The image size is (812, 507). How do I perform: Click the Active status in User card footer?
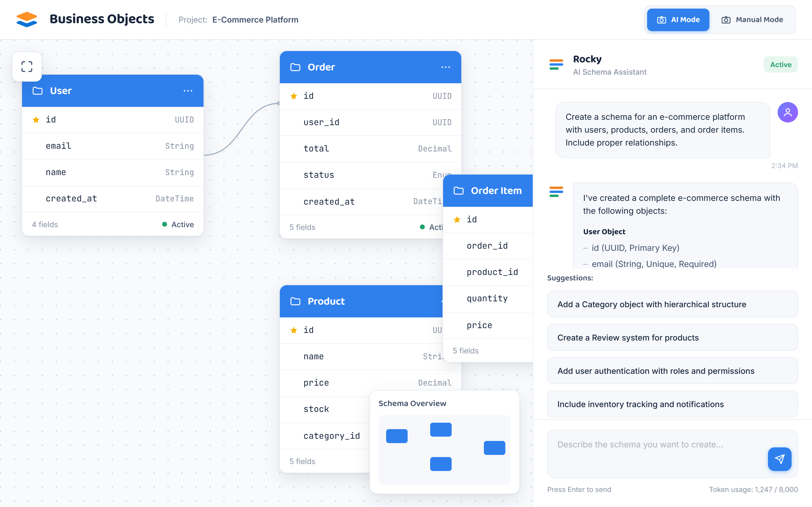click(x=178, y=224)
